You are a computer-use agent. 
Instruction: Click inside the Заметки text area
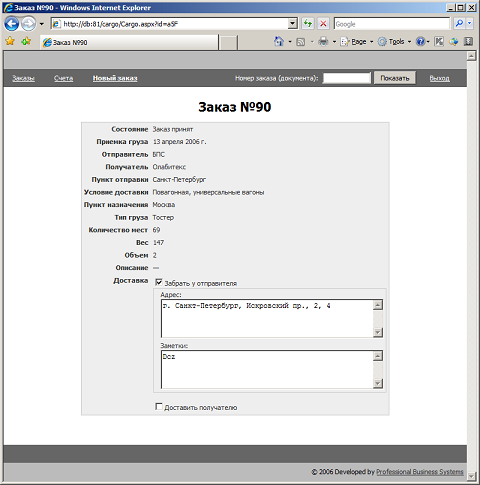coord(267,369)
